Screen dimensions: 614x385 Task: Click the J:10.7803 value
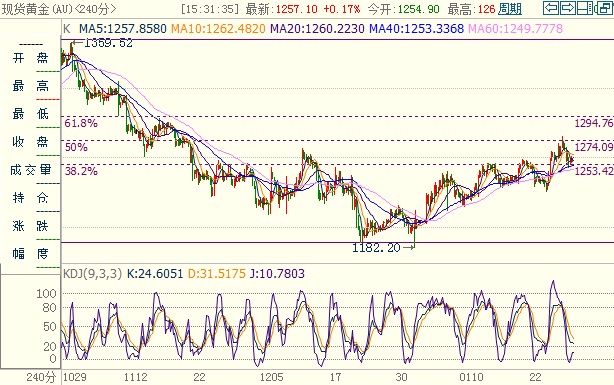click(x=277, y=273)
